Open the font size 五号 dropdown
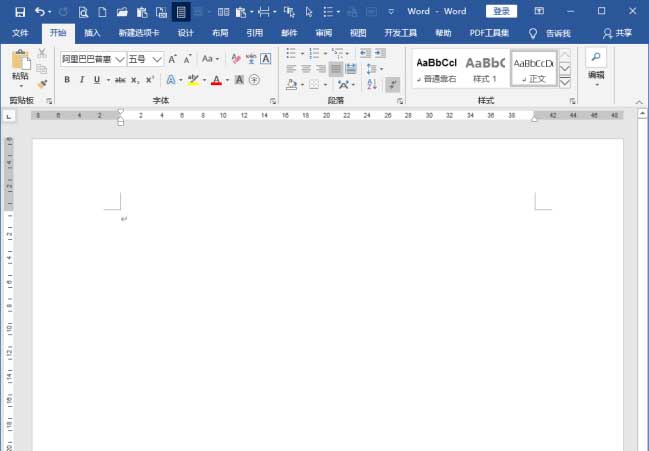The width and height of the screenshot is (649, 451). point(157,59)
